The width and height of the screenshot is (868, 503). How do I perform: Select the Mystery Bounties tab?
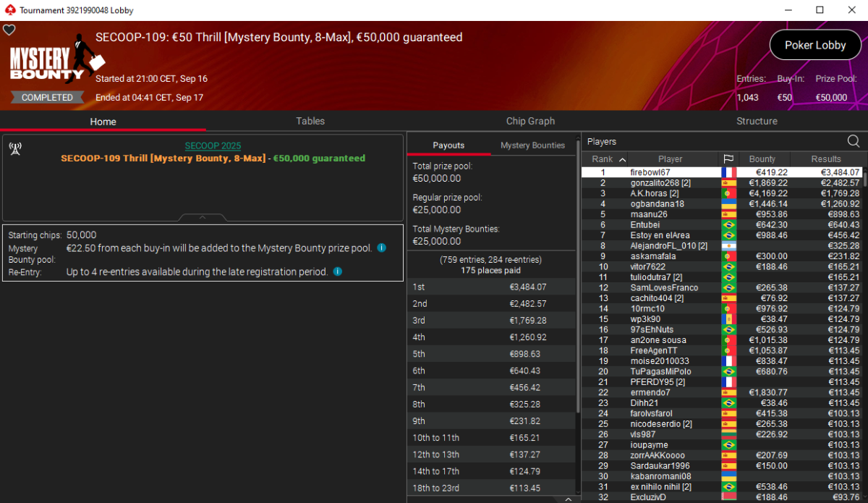pyautogui.click(x=532, y=145)
